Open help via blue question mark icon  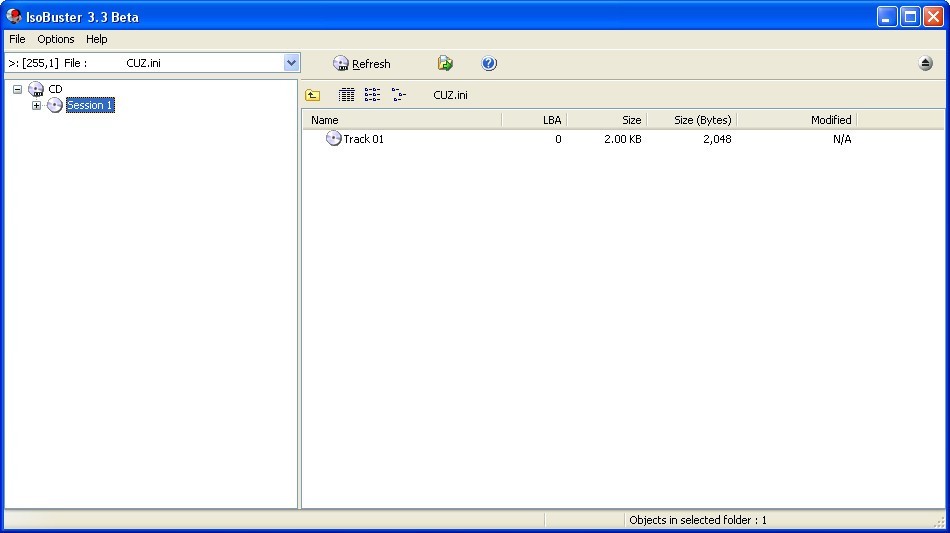point(489,63)
